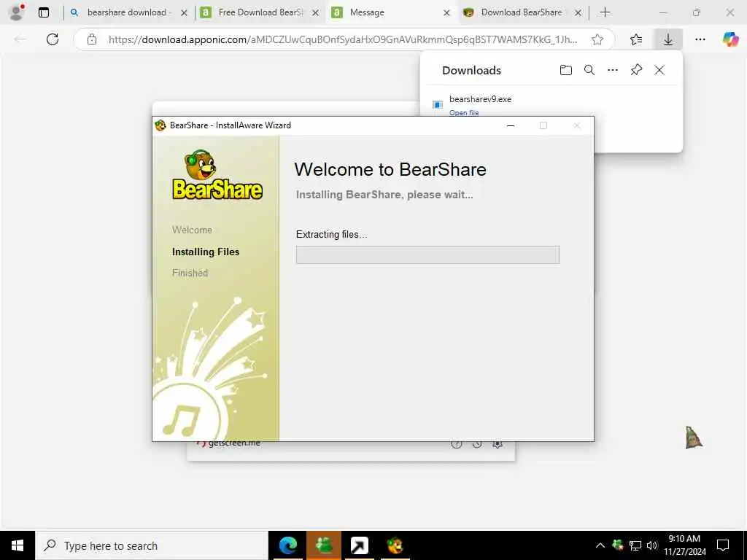Image resolution: width=747 pixels, height=560 pixels.
Task: Open the tab actions menu icon
Action: pyautogui.click(x=43, y=12)
